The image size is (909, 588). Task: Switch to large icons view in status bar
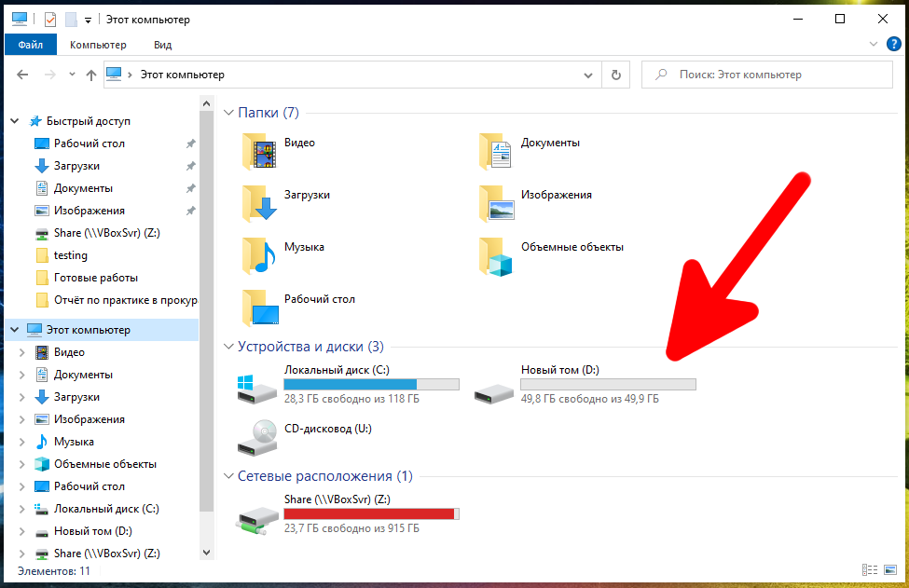tap(889, 570)
